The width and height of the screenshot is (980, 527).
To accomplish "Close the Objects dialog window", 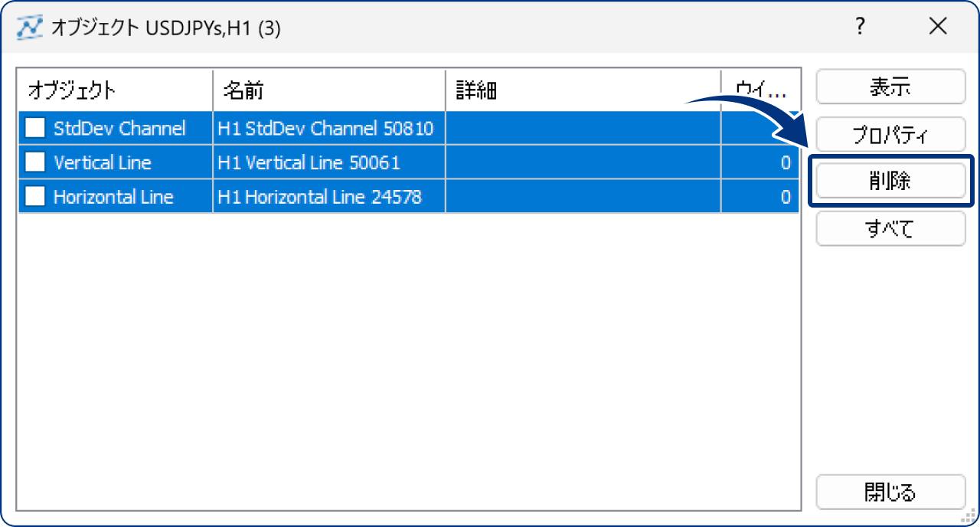I will coord(938,27).
